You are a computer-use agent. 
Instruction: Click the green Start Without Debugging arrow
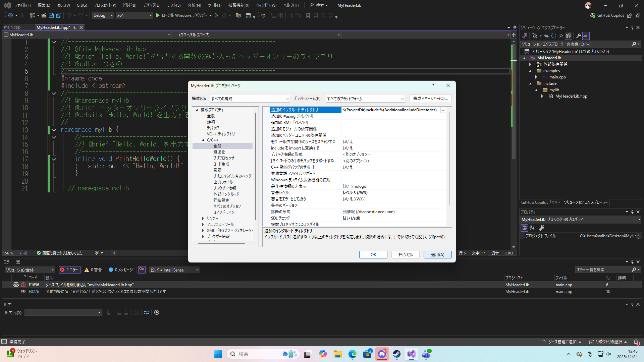click(216, 15)
